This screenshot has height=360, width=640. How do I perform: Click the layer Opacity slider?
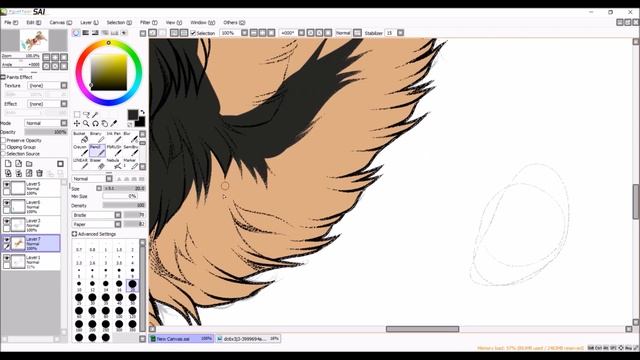[46, 132]
